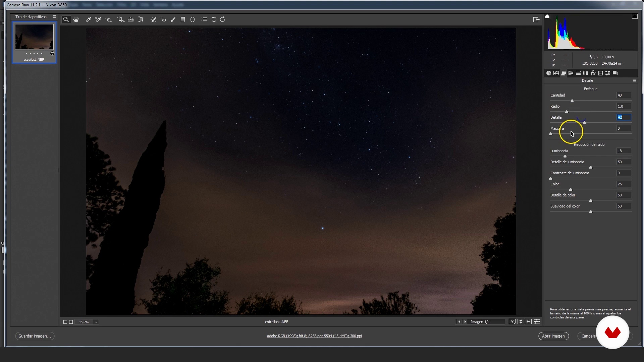Open the Camera Raw preferences list icon

coord(204,19)
